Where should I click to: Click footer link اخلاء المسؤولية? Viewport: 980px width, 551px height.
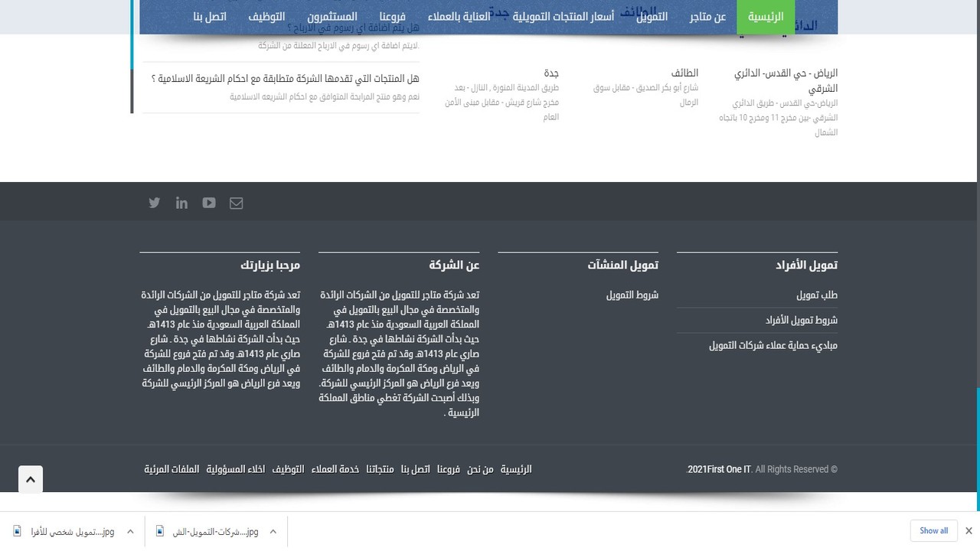point(236,469)
